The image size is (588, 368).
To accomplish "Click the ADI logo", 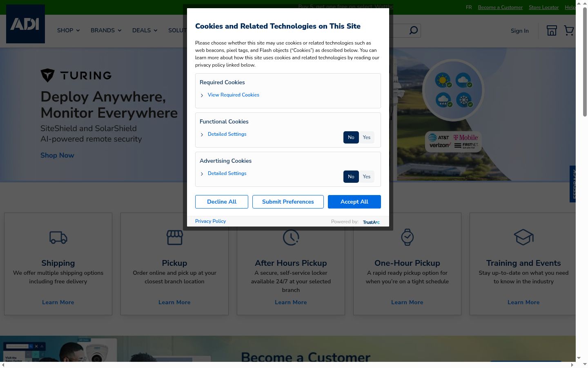I will [25, 24].
